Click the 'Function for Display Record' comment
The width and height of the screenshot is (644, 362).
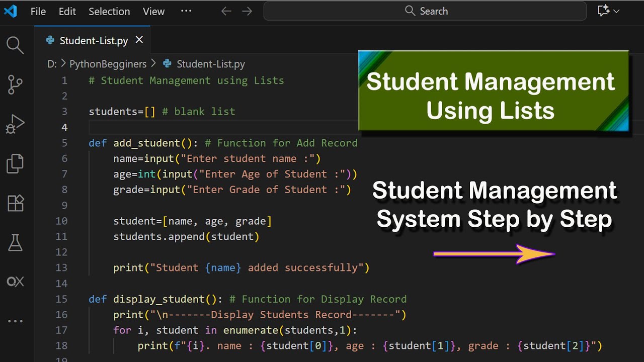pos(318,299)
